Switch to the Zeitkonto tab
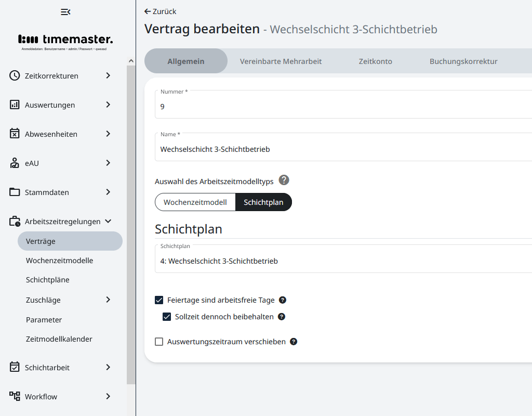This screenshot has width=532, height=416. coord(375,61)
